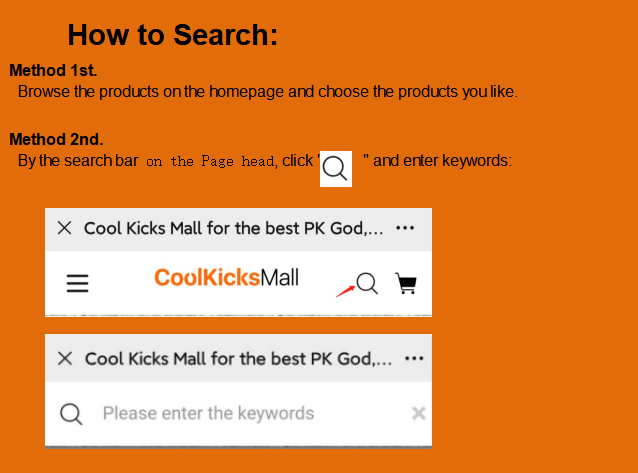Open the three-dot menu above the cart icon
Viewport: 638px width, 473px height.
[405, 228]
